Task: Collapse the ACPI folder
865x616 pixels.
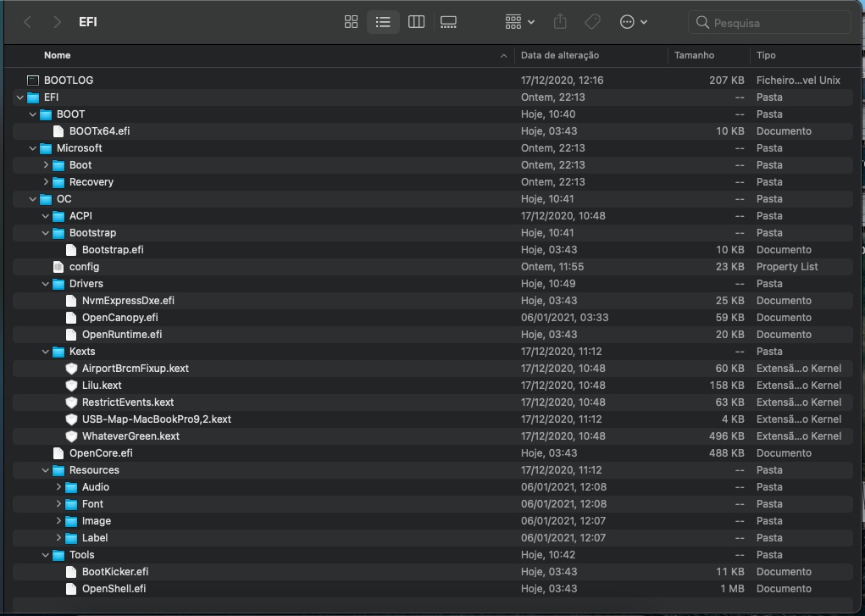Action: pyautogui.click(x=45, y=216)
